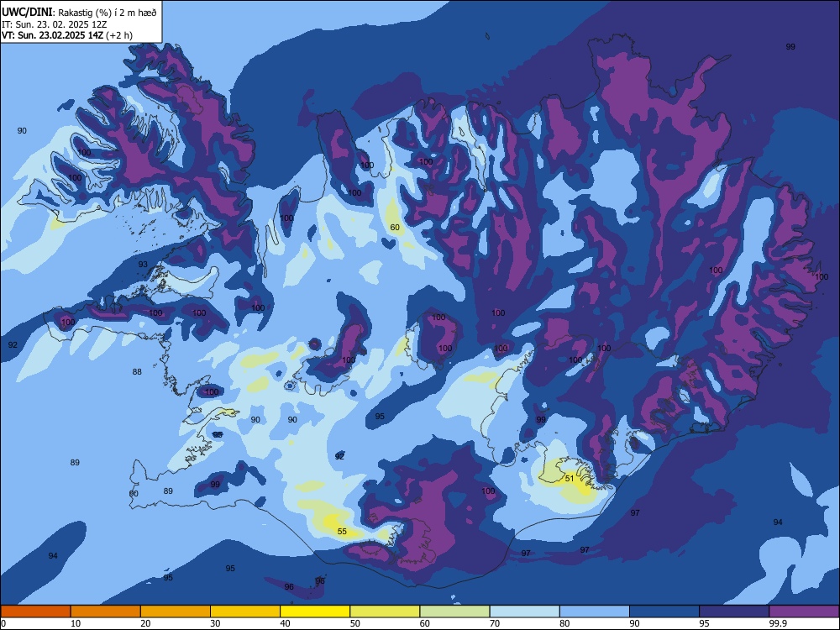Viewport: 840px width, 630px height.
Task: Select the 40-50 bright yellow legend swatch
Action: point(315,612)
